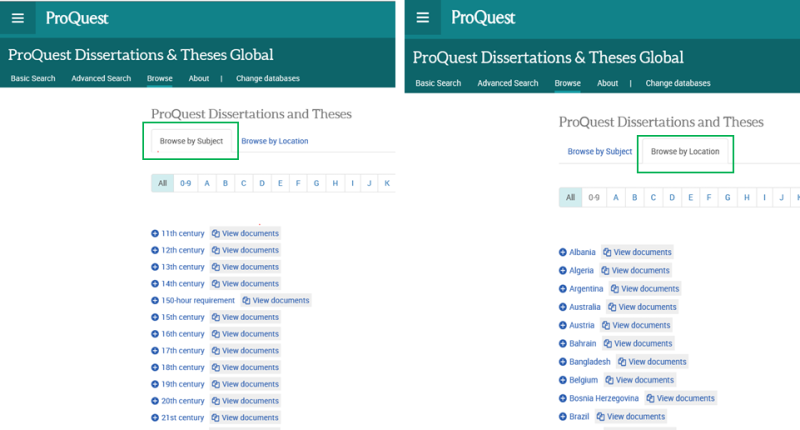Open the hamburger menu in left ProQuest panel

(x=18, y=18)
